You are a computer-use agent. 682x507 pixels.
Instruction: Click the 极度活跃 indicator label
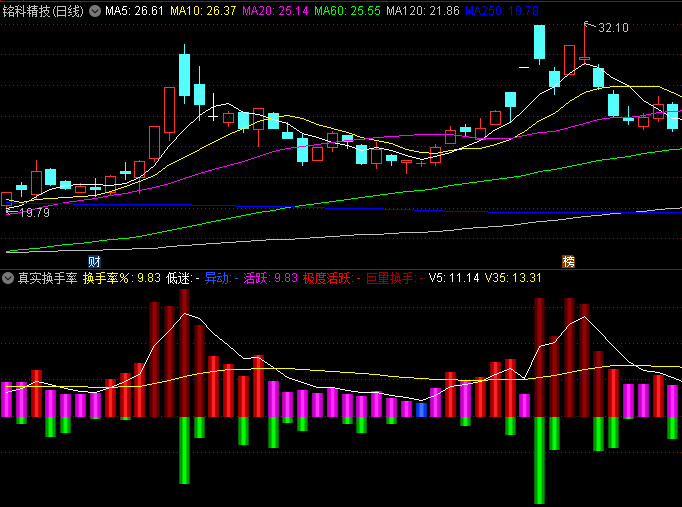(x=332, y=278)
